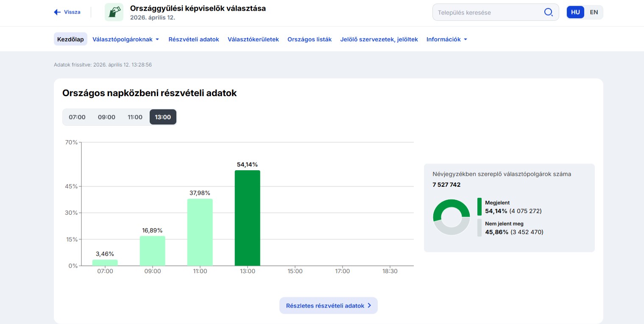The image size is (644, 324).
Task: Click the Kezdőlap home tab
Action: [x=70, y=39]
